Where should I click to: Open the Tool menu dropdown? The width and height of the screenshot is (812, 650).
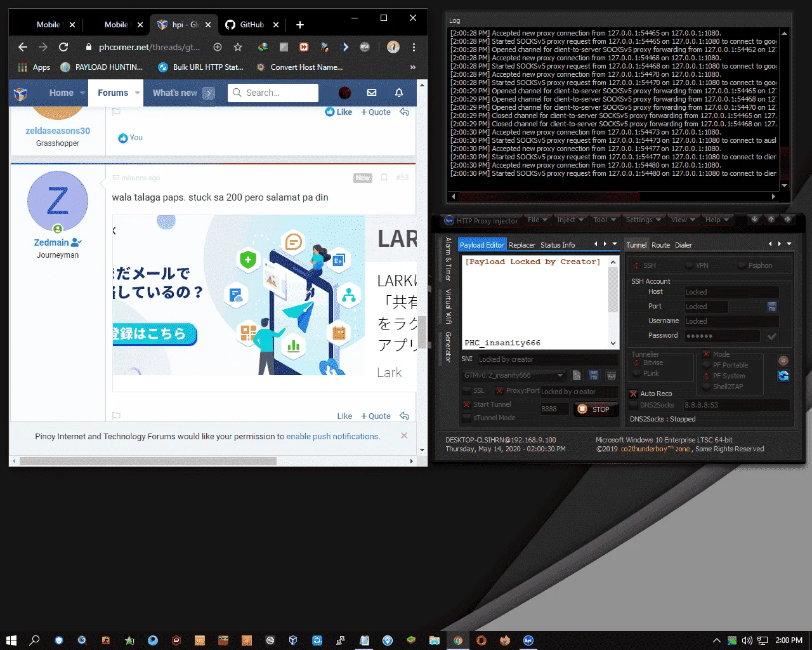605,220
